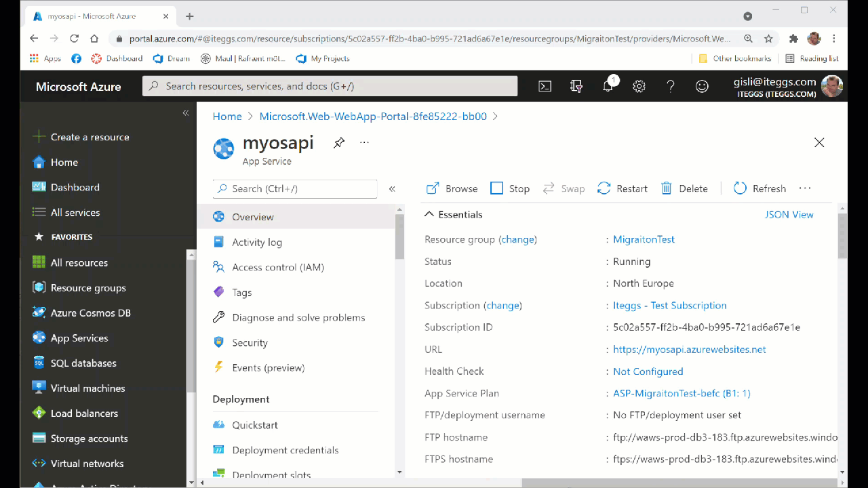This screenshot has width=868, height=488.
Task: Bookmark this page with star icon
Action: [x=768, y=39]
